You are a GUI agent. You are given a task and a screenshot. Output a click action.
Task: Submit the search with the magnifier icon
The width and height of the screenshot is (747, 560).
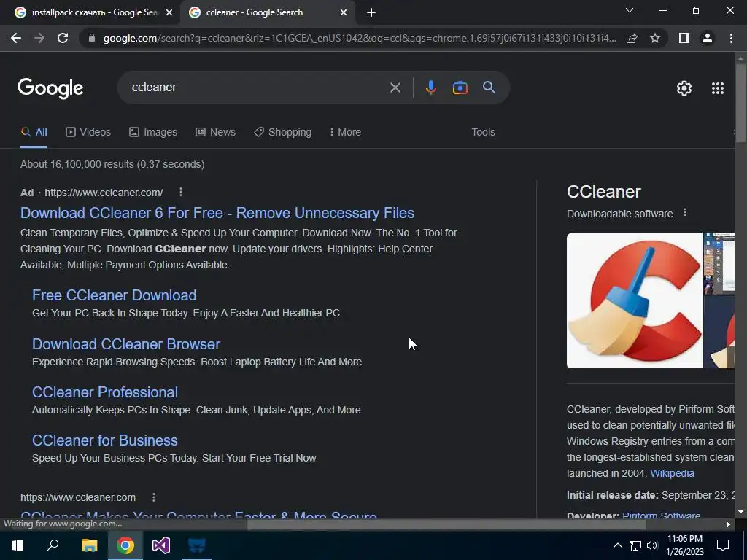(x=489, y=87)
